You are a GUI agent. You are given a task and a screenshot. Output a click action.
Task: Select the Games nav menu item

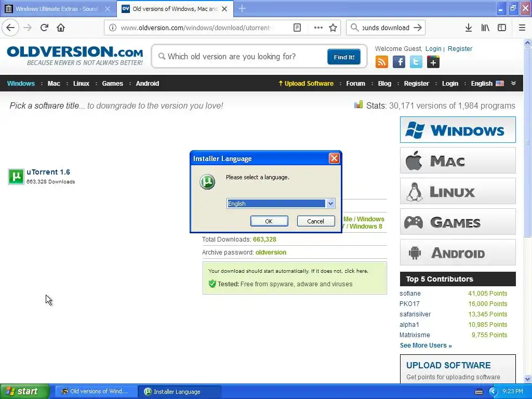(x=112, y=84)
